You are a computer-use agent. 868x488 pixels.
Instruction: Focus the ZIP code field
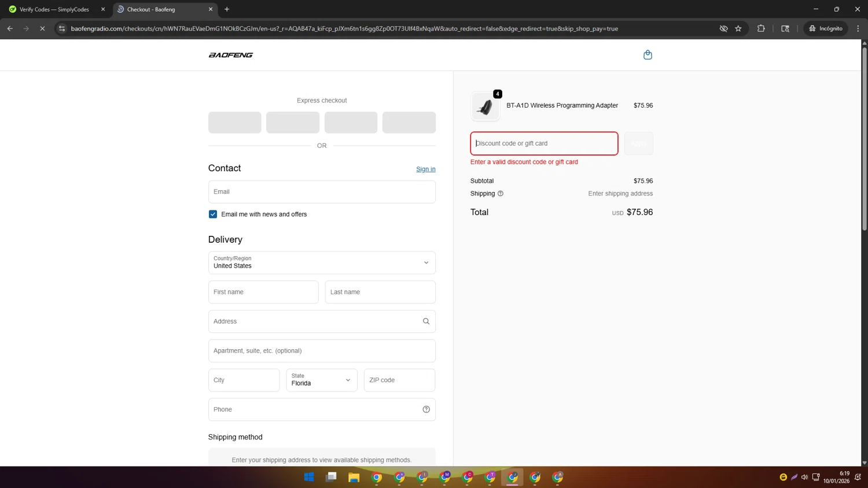point(399,380)
